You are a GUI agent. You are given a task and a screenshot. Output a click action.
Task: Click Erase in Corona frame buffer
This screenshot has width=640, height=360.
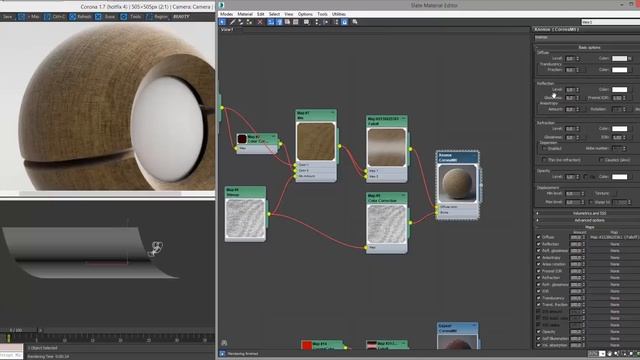pos(106,17)
